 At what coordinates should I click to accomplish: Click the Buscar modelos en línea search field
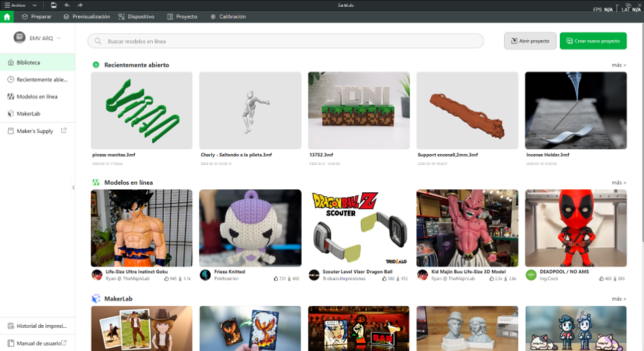[x=285, y=41]
